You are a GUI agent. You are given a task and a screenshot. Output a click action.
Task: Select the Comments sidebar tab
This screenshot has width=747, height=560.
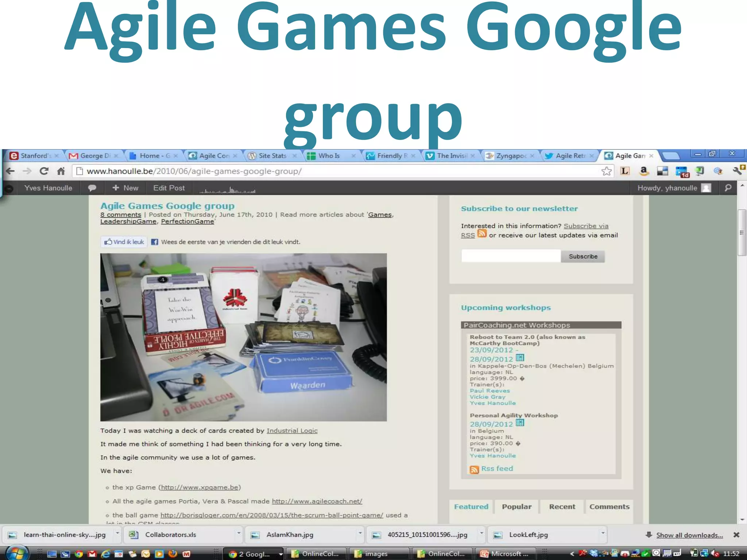(x=609, y=507)
